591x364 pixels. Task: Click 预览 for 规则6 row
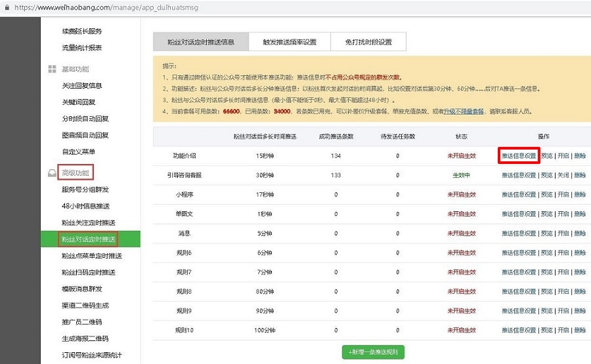tap(546, 253)
